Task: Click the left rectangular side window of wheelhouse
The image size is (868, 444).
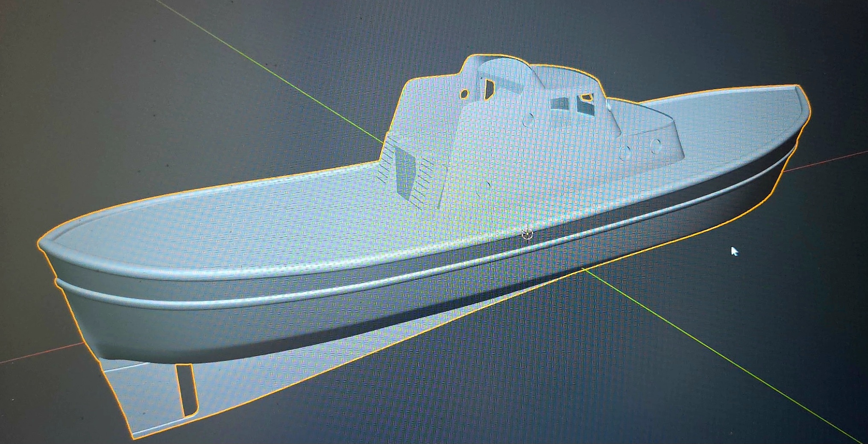Action: [560, 104]
